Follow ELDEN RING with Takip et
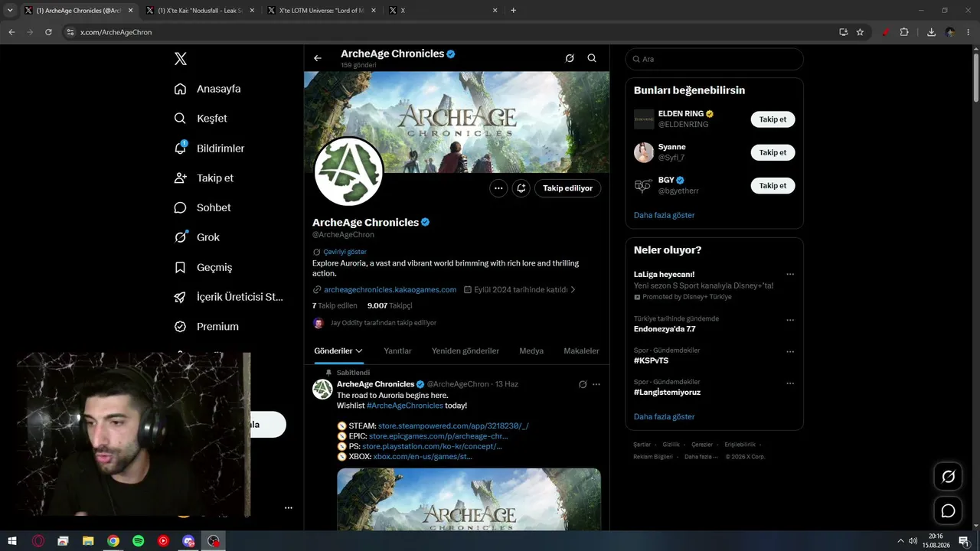980x551 pixels. 773,119
